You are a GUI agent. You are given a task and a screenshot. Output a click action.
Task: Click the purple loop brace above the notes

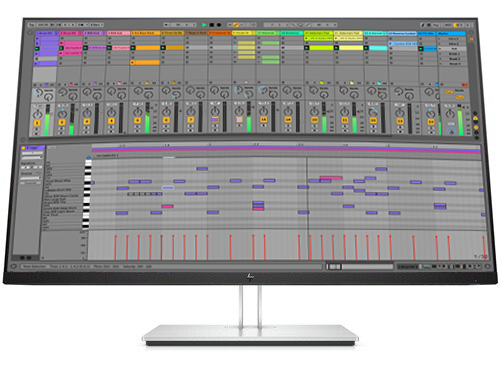(287, 148)
